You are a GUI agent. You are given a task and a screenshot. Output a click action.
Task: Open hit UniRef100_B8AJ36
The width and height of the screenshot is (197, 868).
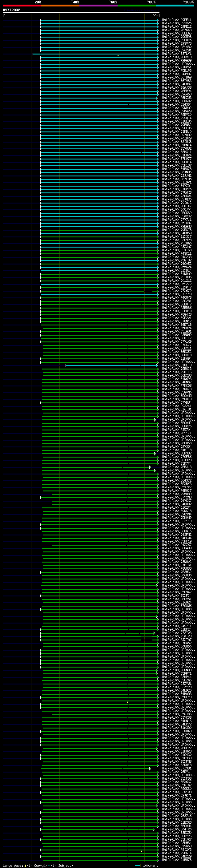(x=176, y=88)
